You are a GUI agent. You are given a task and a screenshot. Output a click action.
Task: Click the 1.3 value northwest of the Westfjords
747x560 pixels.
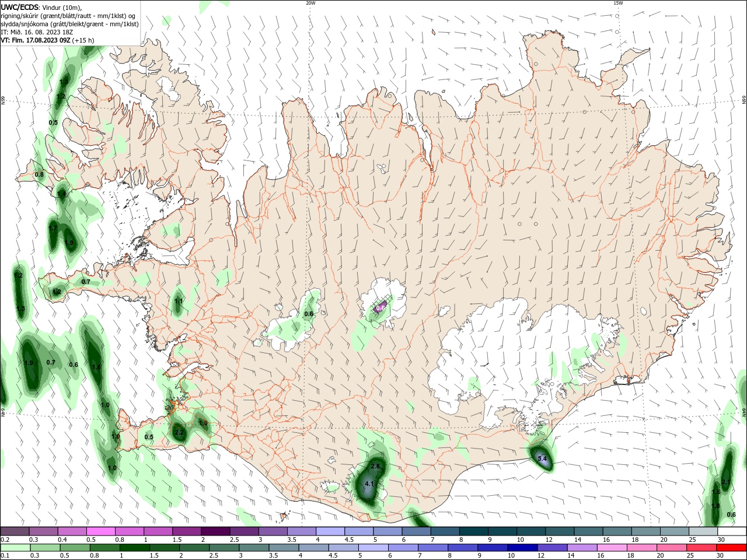pos(64,82)
